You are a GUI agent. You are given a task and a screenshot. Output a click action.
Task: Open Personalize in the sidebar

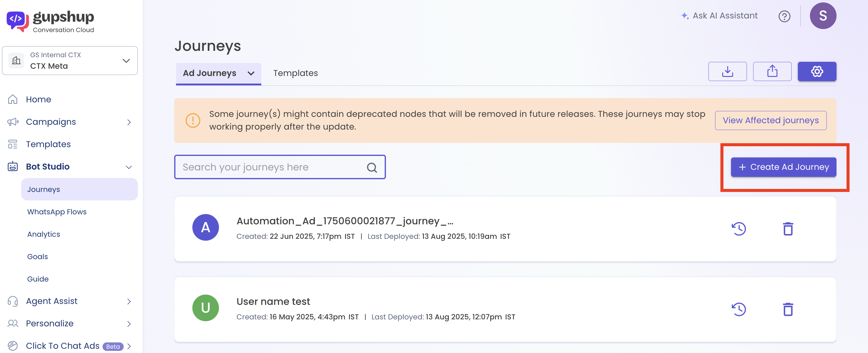(50, 323)
